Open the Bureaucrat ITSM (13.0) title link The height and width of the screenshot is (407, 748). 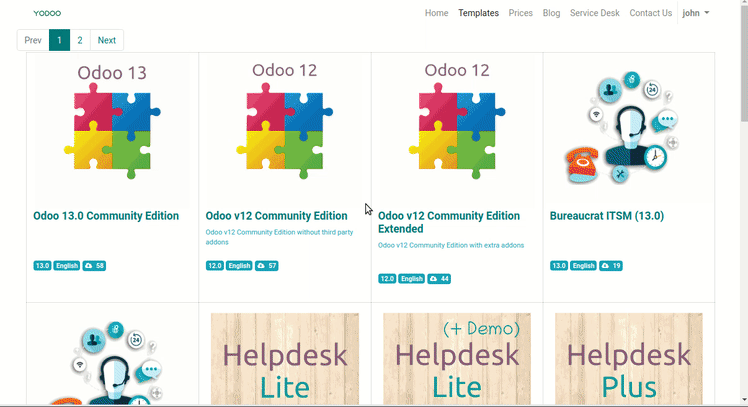(x=607, y=216)
